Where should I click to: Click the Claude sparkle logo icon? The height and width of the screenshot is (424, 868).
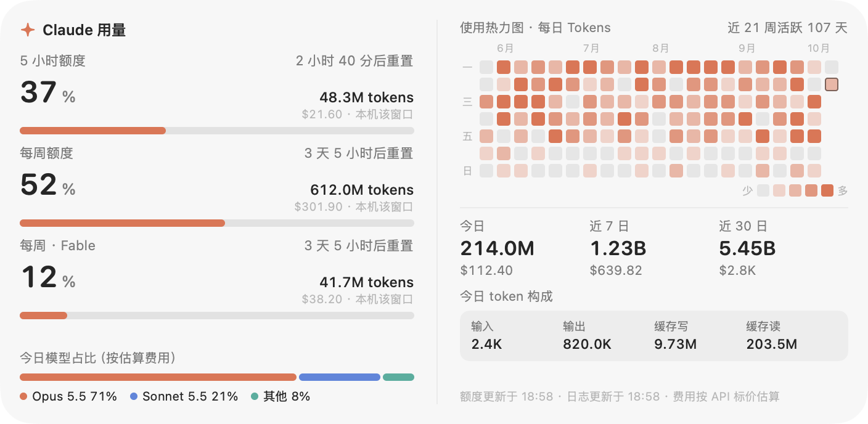click(28, 30)
